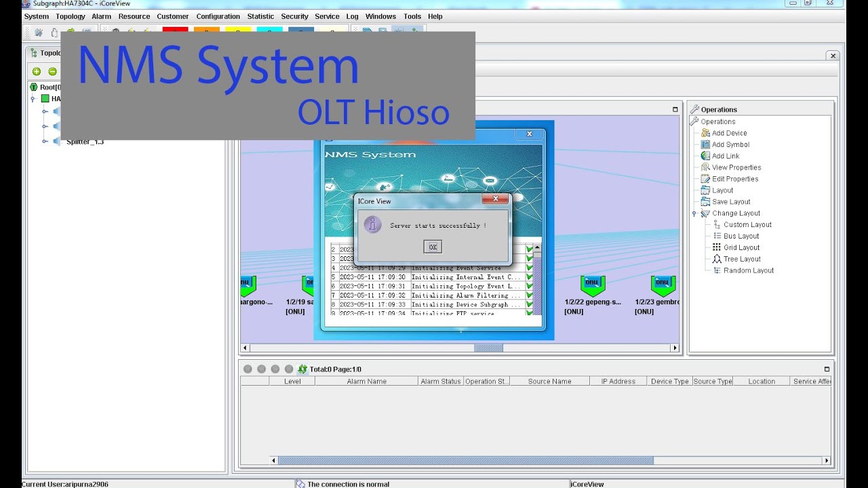Viewport: 868px width, 488px height.
Task: Click the connection status icon in status bar
Action: tap(300, 484)
